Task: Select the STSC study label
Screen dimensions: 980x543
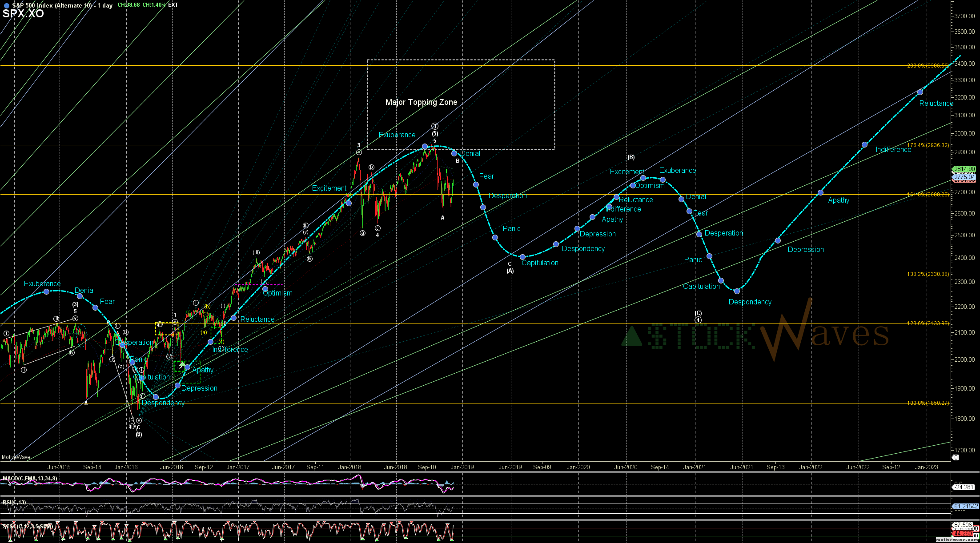Action: pos(28,527)
